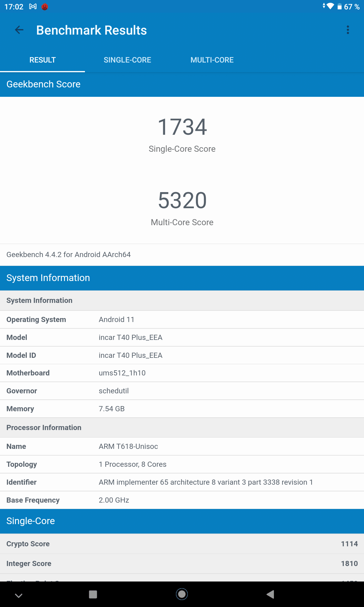Tap the Single-Core Score label

click(182, 149)
